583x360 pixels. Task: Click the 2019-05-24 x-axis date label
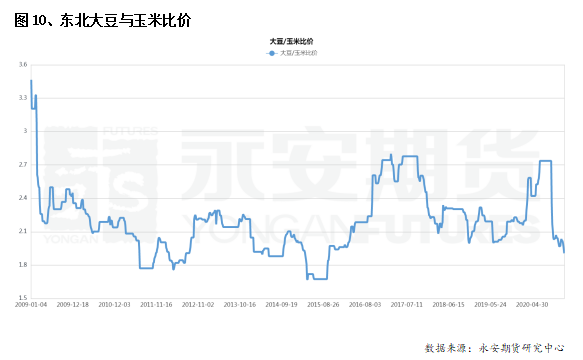(490, 304)
